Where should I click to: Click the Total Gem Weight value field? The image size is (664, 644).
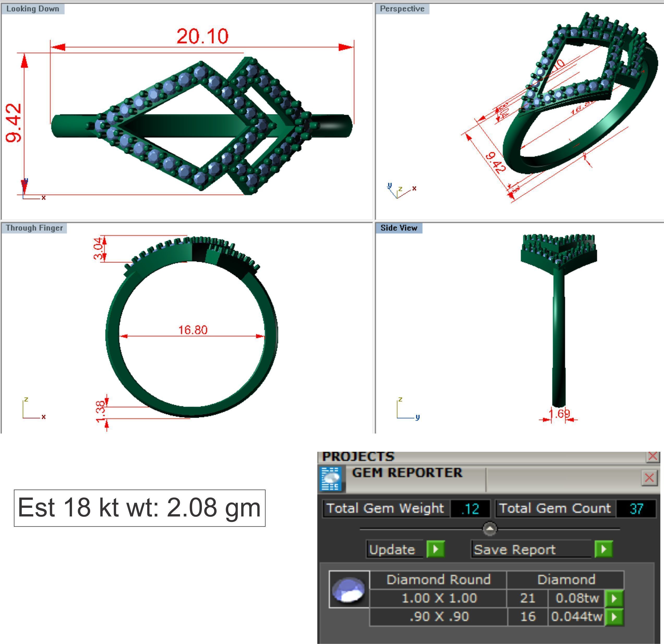(x=470, y=508)
